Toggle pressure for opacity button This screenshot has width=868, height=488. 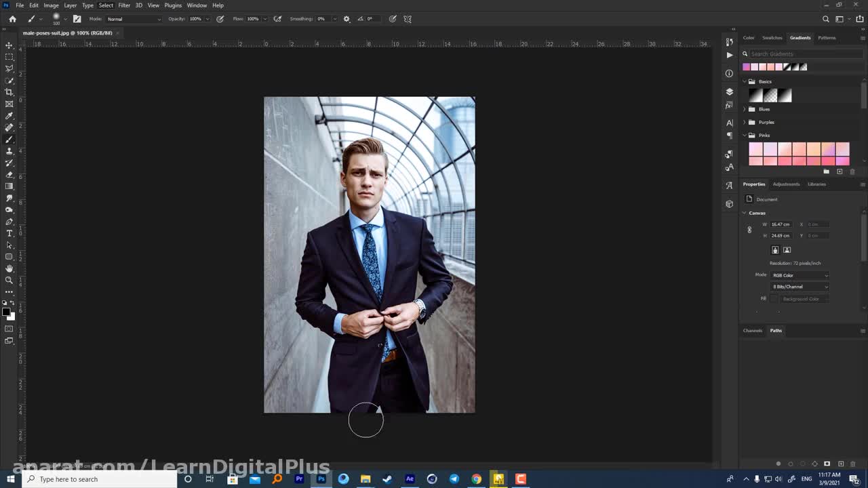pyautogui.click(x=220, y=19)
